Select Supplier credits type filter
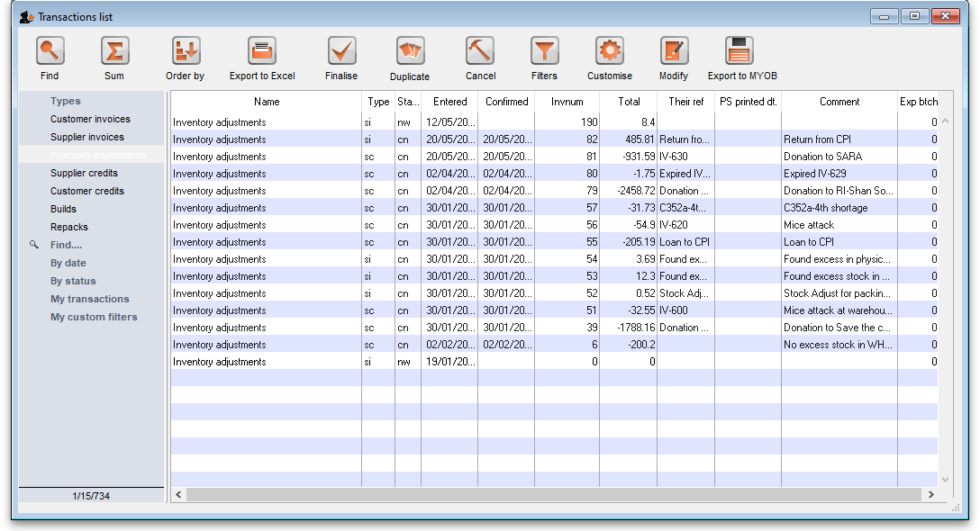 coord(84,173)
